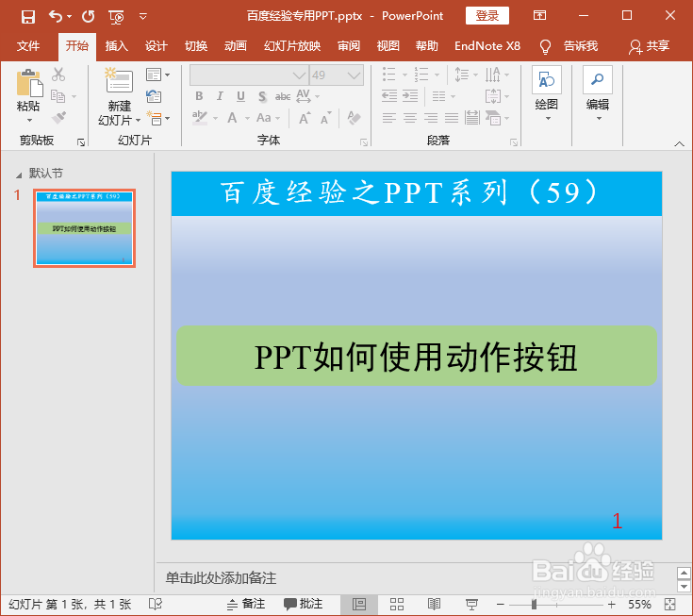Collapse the ribbon chevron
Screen dimensions: 693x616
679,143
